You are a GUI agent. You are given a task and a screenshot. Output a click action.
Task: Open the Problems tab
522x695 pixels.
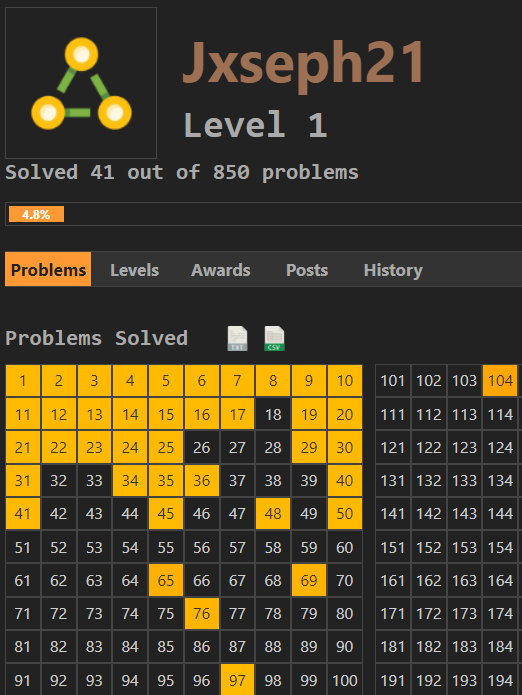[48, 269]
